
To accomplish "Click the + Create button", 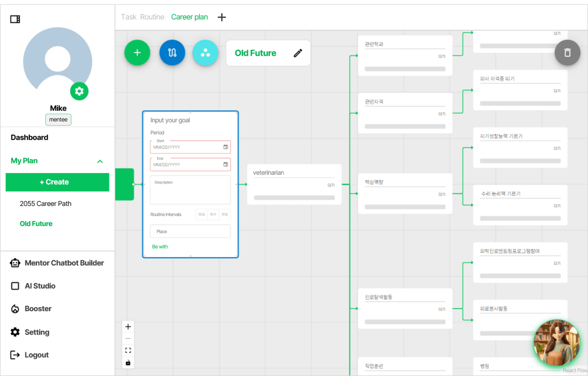I will click(x=57, y=182).
